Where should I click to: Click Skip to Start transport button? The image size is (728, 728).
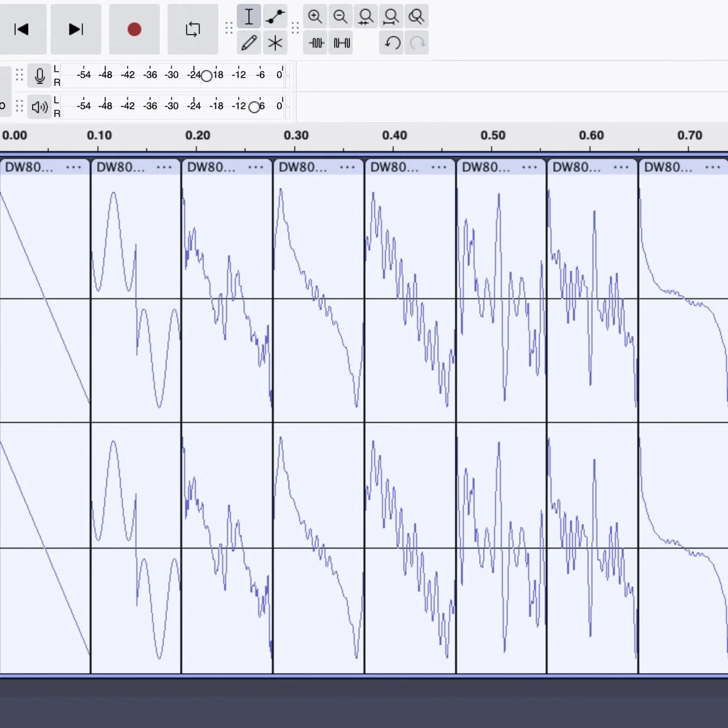pos(23,29)
